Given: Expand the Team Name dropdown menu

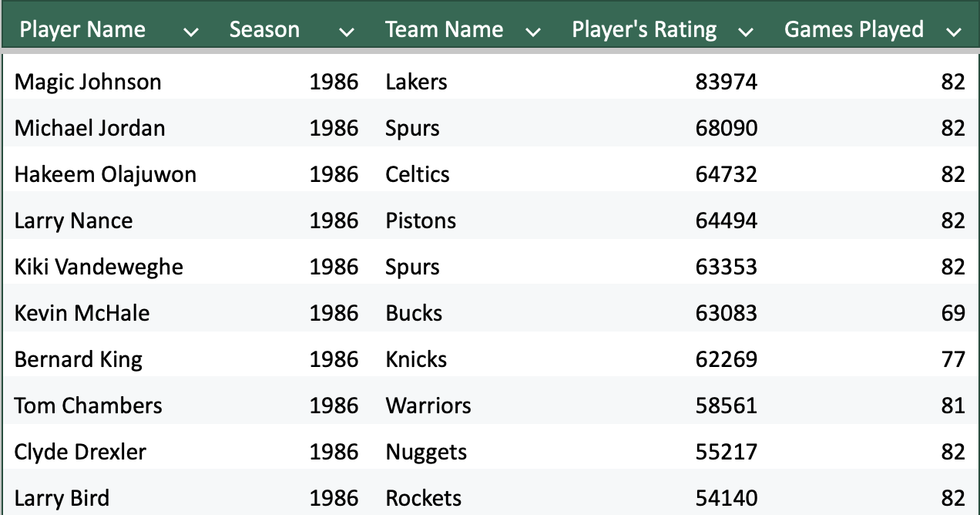Looking at the screenshot, I should coord(532,31).
